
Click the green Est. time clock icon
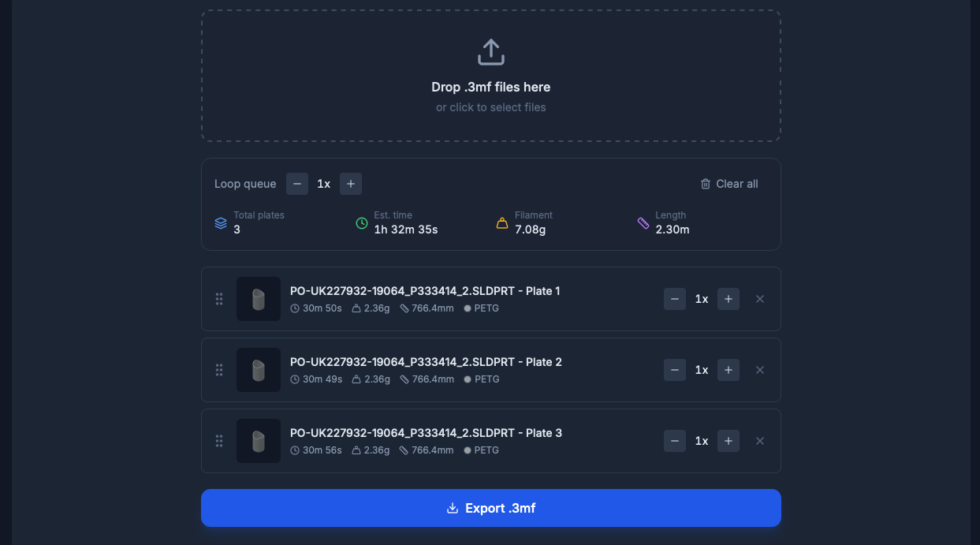(362, 223)
